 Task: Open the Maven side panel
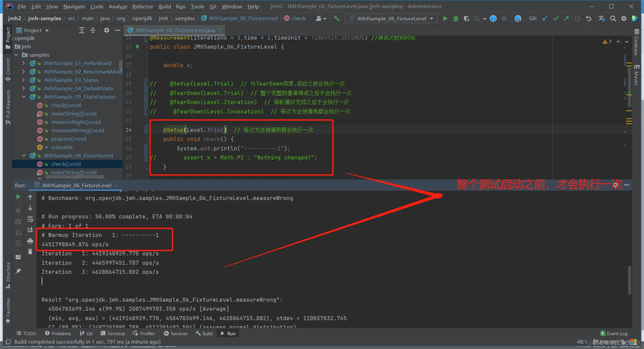(x=636, y=74)
